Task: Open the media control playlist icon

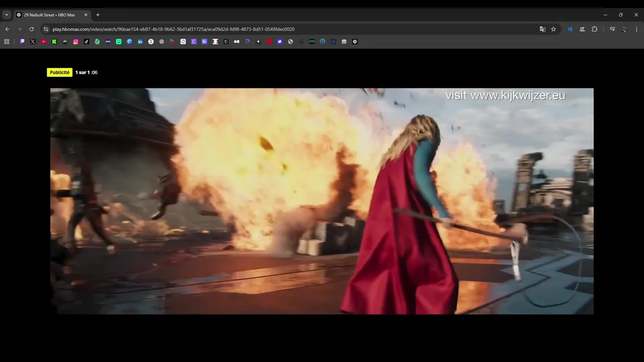Action: click(x=612, y=29)
